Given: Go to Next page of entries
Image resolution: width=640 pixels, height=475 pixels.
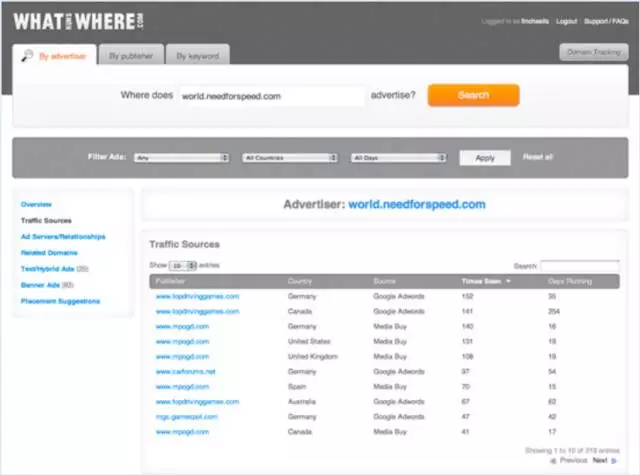Looking at the screenshot, I should (x=600, y=461).
